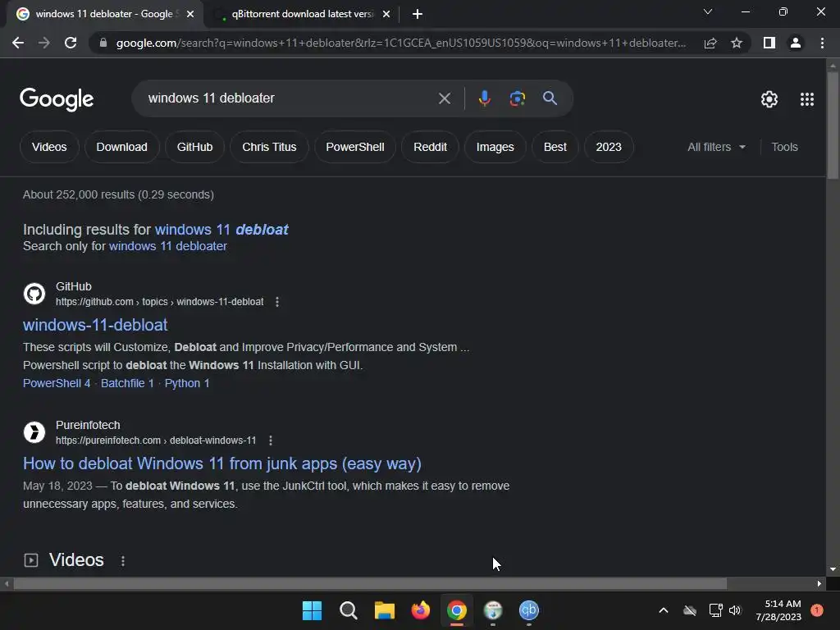Share this page from address bar
Image resolution: width=840 pixels, height=630 pixels.
tap(710, 43)
